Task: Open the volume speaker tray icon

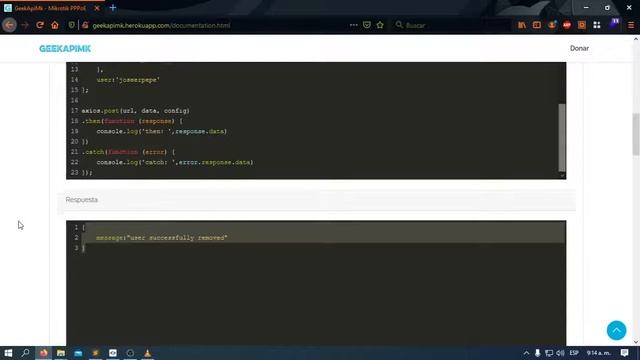Action: coord(560,353)
